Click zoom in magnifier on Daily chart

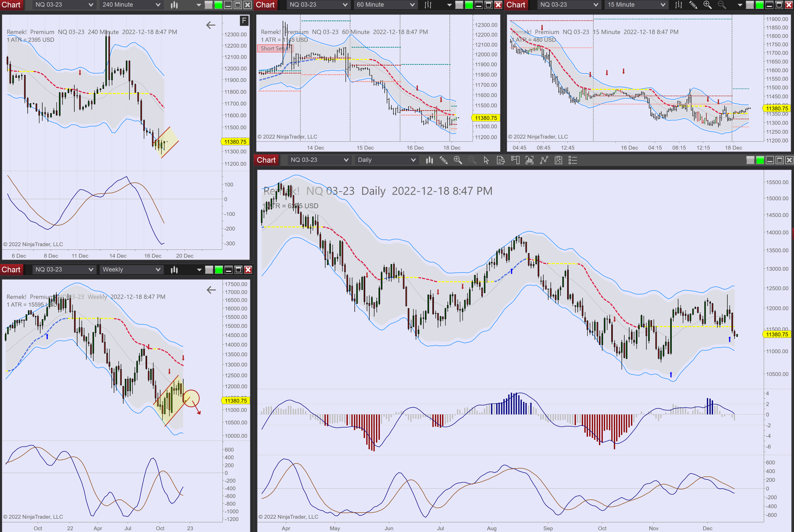point(458,160)
